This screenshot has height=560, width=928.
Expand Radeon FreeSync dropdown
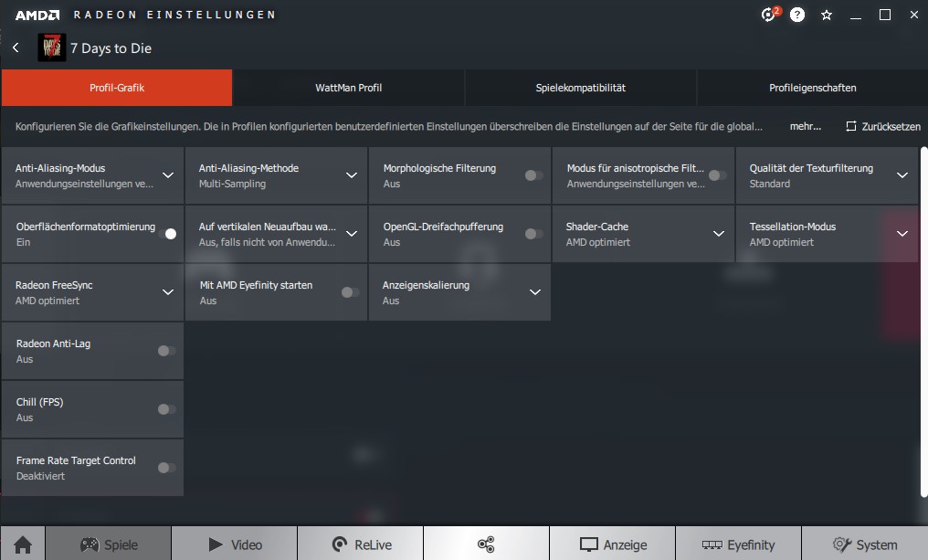pyautogui.click(x=168, y=292)
